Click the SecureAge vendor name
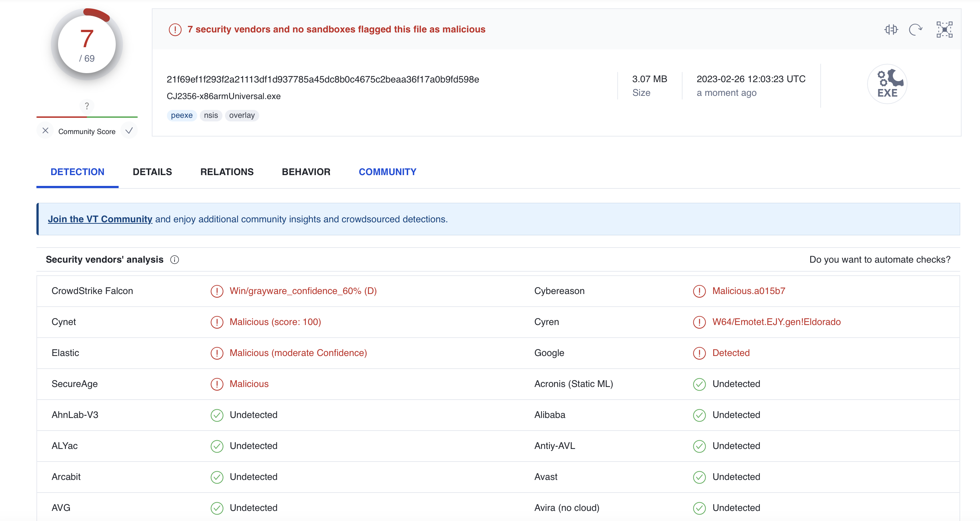 click(x=75, y=384)
